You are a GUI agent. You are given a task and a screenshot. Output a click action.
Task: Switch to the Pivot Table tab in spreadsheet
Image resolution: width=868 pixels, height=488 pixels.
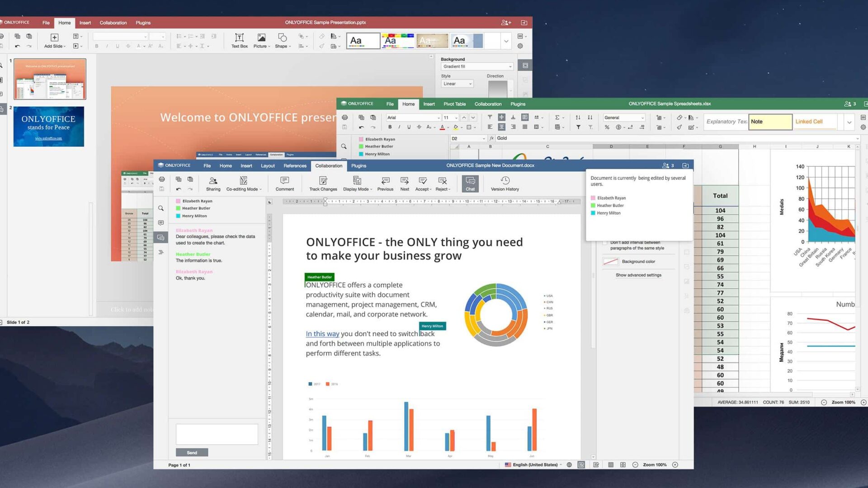click(x=454, y=103)
